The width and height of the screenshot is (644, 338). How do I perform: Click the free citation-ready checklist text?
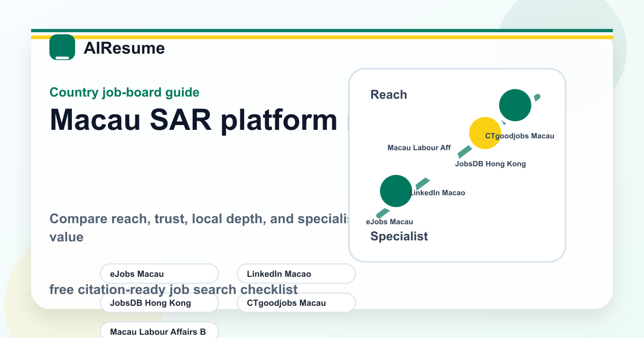tap(173, 290)
